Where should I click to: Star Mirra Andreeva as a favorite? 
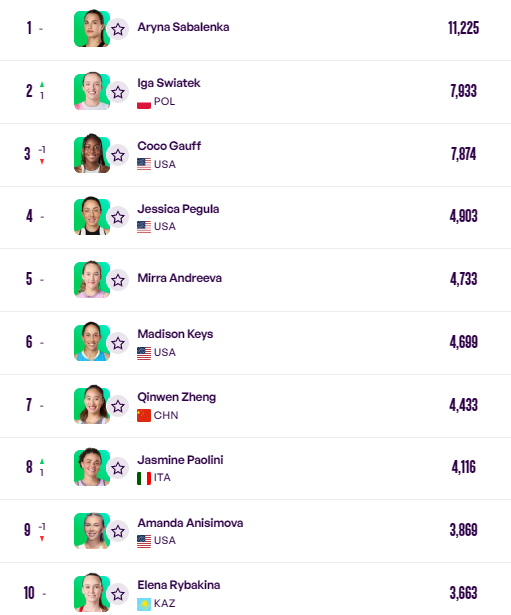118,280
